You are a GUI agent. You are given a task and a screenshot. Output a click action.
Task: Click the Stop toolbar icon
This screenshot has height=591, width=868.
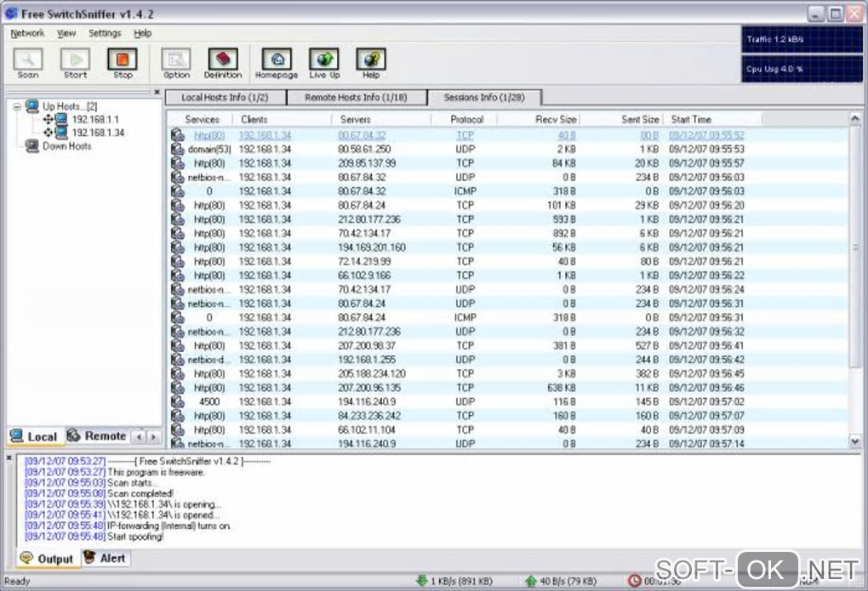pyautogui.click(x=123, y=63)
